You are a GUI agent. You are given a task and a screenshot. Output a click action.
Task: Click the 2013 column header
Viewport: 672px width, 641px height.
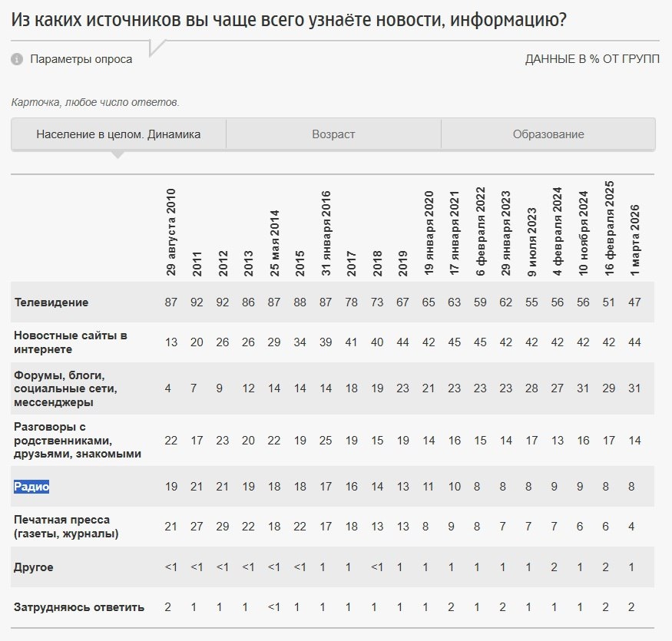(248, 263)
